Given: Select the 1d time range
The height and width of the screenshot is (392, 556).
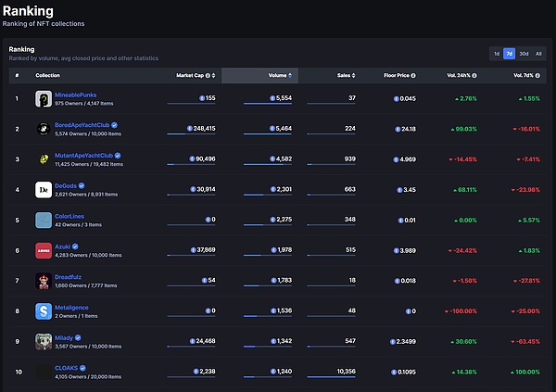Looking at the screenshot, I should 496,54.
